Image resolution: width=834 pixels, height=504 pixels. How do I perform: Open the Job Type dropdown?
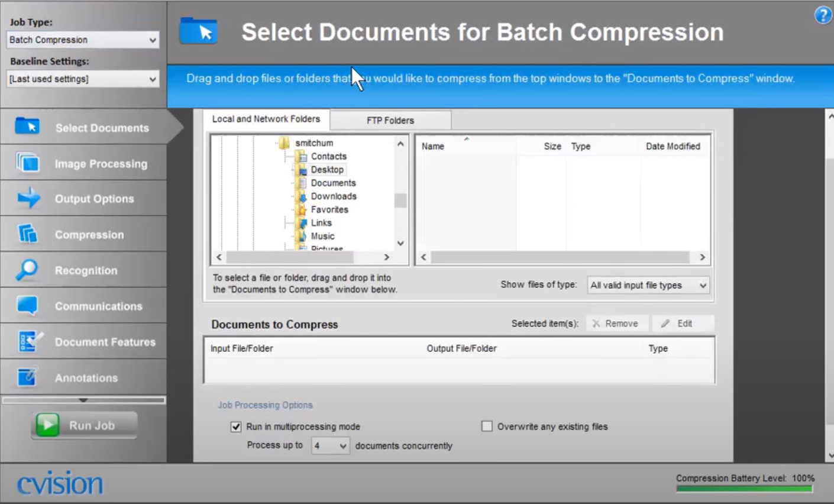click(83, 40)
